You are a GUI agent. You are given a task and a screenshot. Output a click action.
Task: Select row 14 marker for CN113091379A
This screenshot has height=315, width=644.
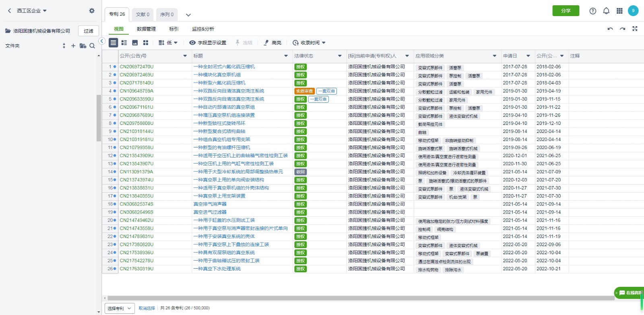point(115,172)
